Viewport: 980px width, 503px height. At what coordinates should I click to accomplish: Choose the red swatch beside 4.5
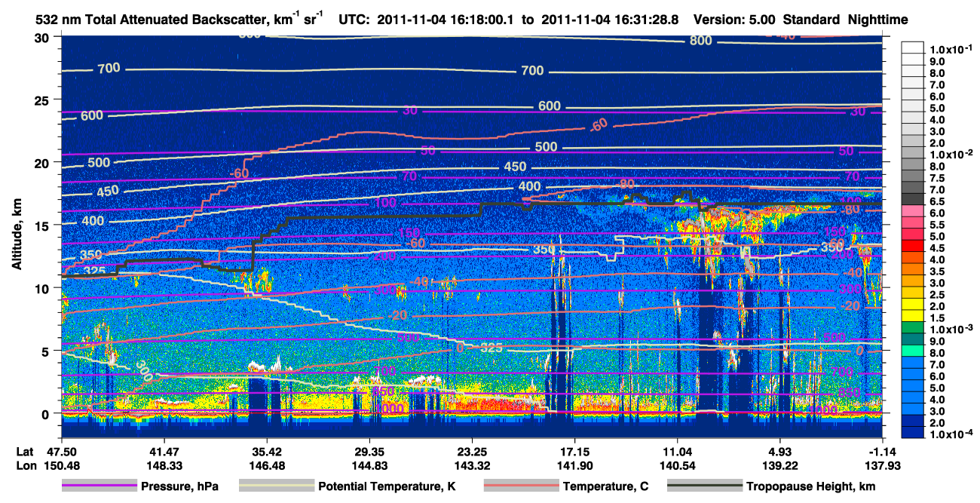(914, 247)
